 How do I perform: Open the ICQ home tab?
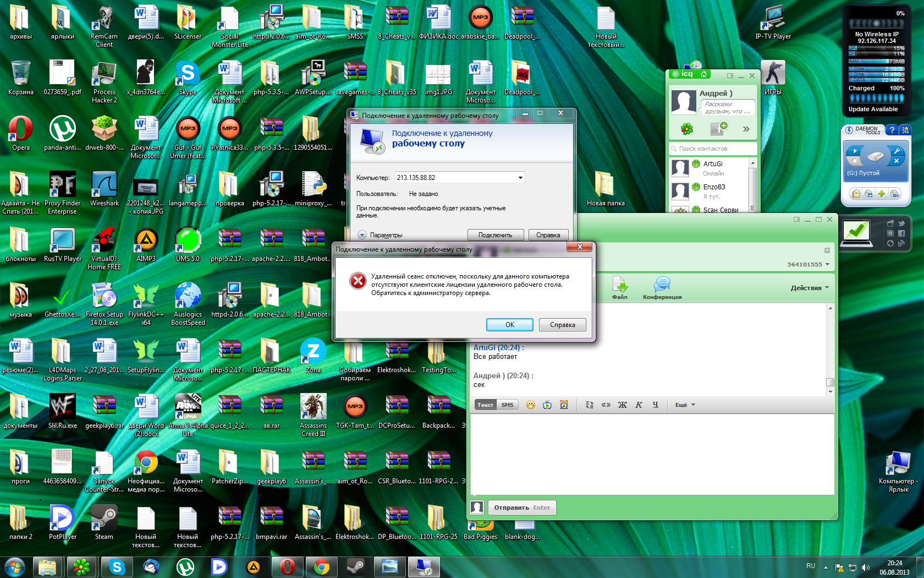point(703,74)
